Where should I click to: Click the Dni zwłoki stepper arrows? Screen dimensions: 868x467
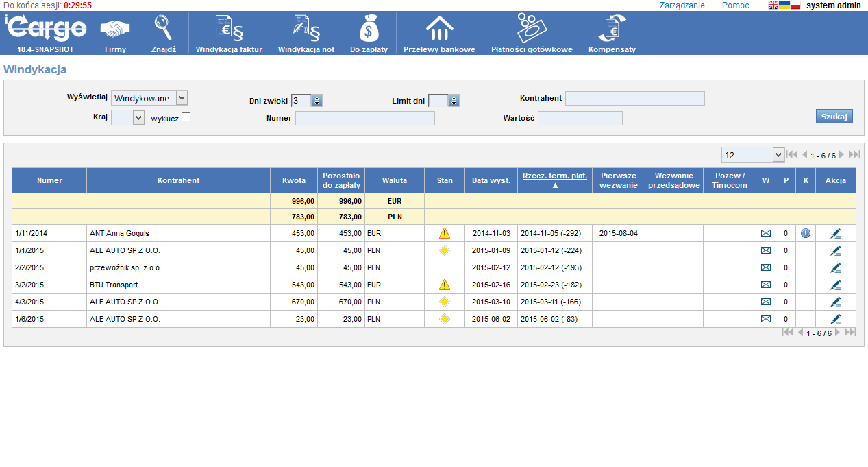(x=317, y=101)
